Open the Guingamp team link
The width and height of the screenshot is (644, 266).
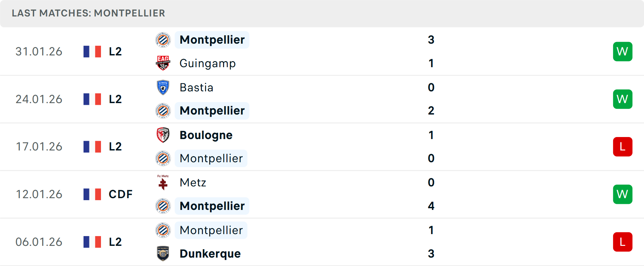208,63
